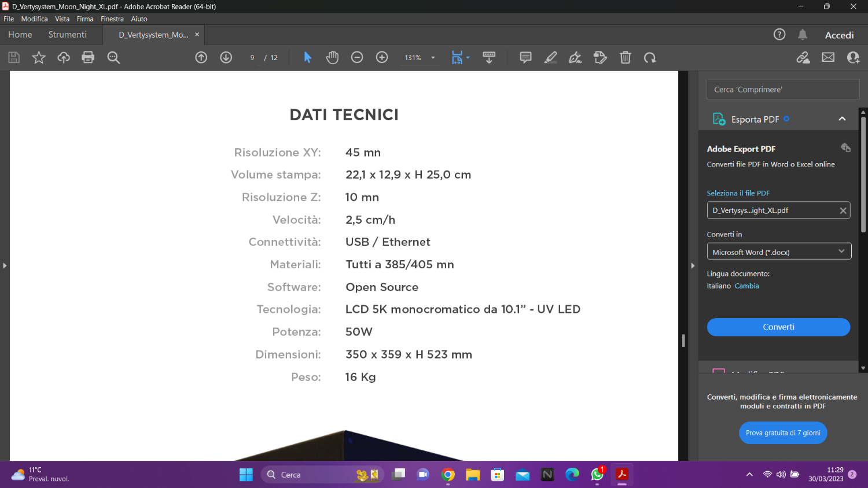This screenshot has height=488, width=868.
Task: Select the Highlight text tool
Action: (550, 57)
